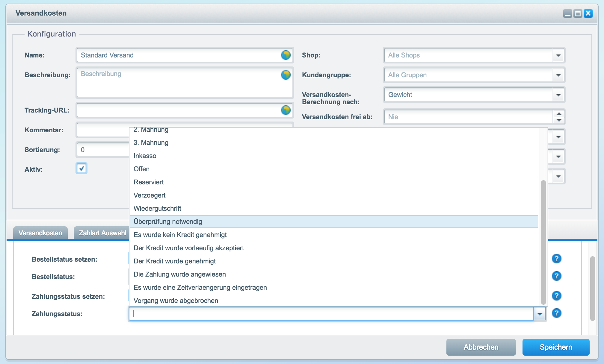Switch to the Versandkosten tab
This screenshot has height=364, width=604.
(40, 233)
